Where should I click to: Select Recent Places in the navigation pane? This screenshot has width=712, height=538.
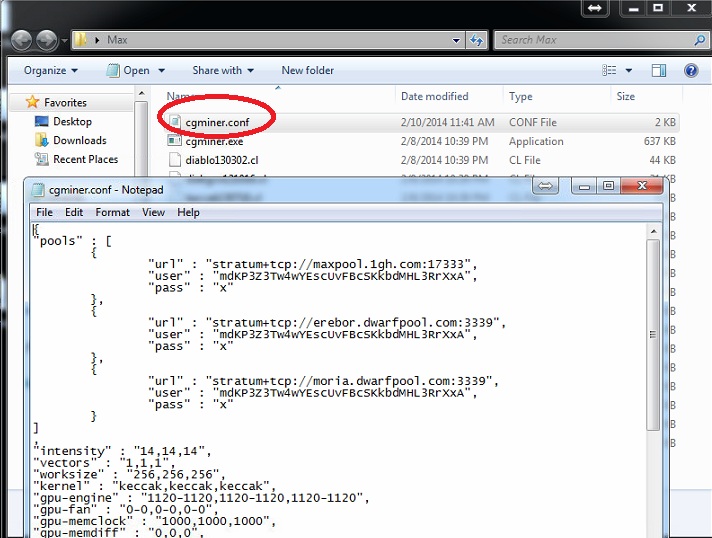tap(85, 159)
